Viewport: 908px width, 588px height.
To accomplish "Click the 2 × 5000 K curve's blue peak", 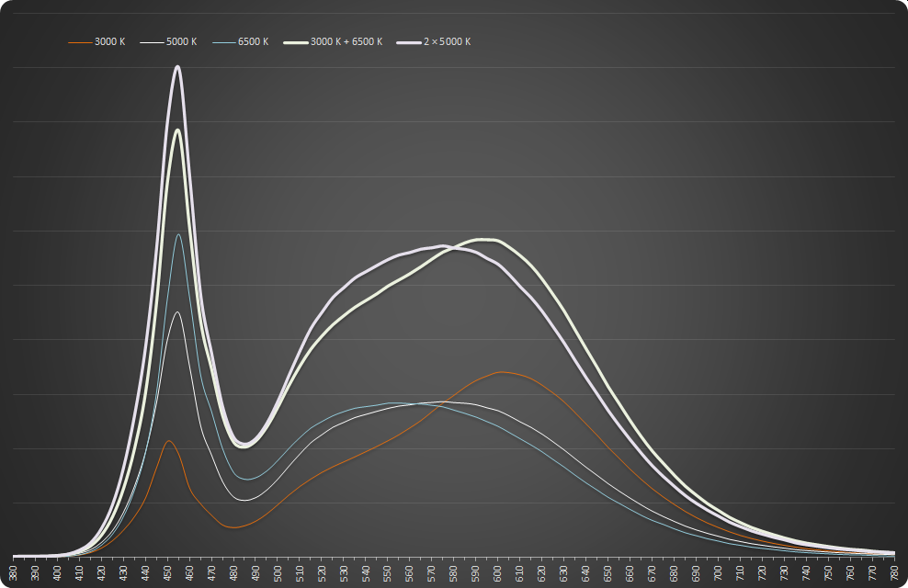I will (177, 67).
